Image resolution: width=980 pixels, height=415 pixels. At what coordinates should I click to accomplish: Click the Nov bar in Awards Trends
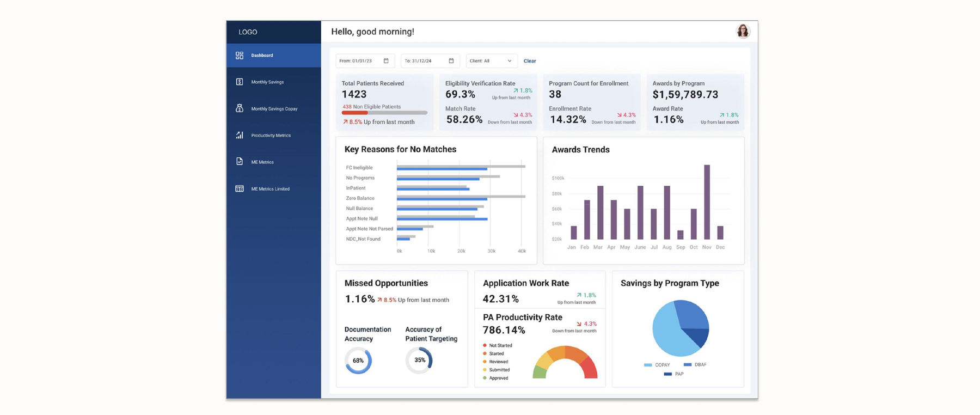(707, 202)
